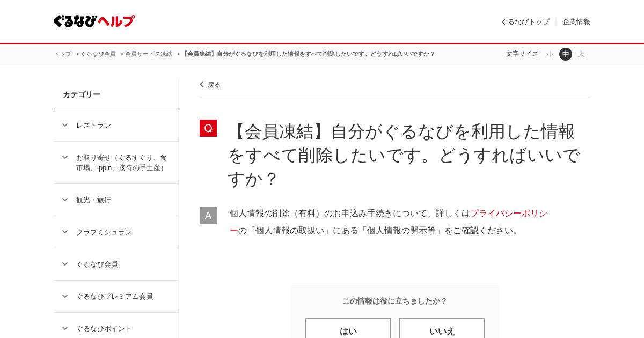Screen dimensions: 644x338
Task: Open ぐるなびトップ link in header
Action: tap(525, 22)
